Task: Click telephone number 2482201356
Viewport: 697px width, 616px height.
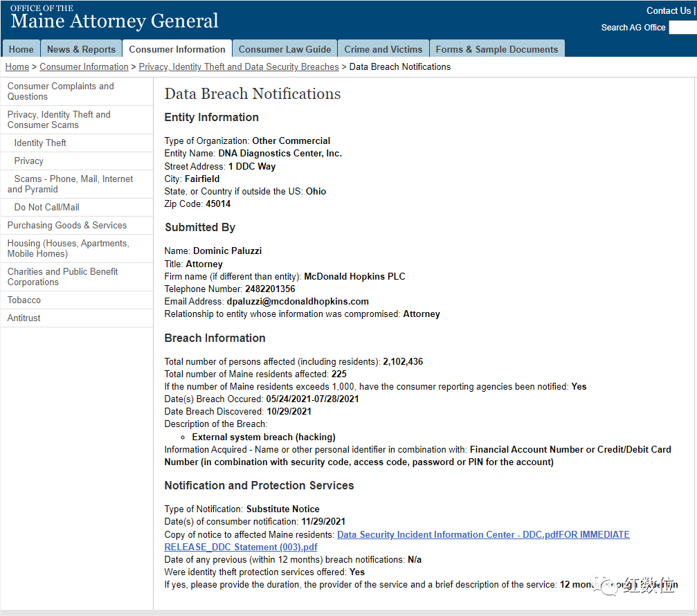Action: [x=270, y=289]
